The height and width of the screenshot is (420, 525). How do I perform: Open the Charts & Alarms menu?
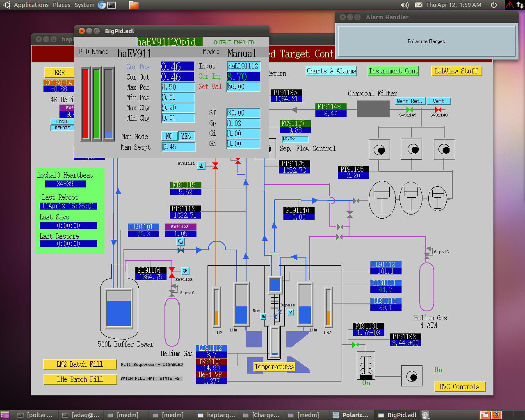(331, 71)
